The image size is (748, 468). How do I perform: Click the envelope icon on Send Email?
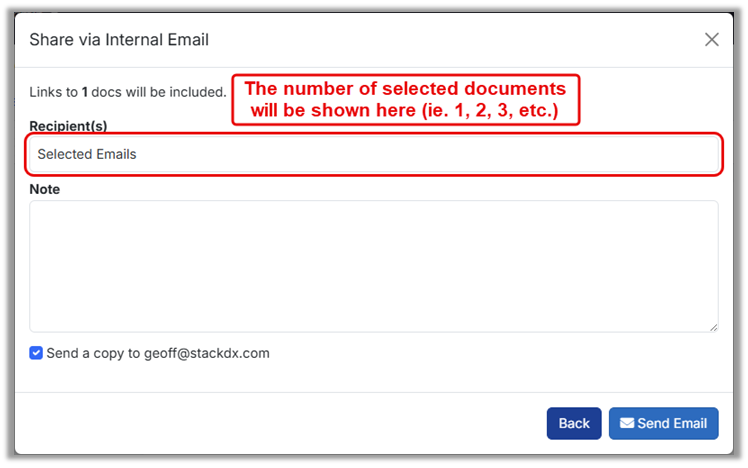tap(626, 423)
